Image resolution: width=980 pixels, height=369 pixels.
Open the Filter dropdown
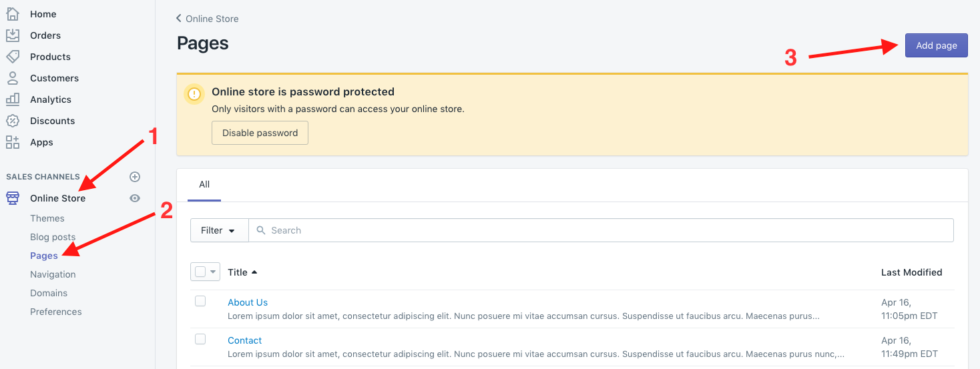219,230
